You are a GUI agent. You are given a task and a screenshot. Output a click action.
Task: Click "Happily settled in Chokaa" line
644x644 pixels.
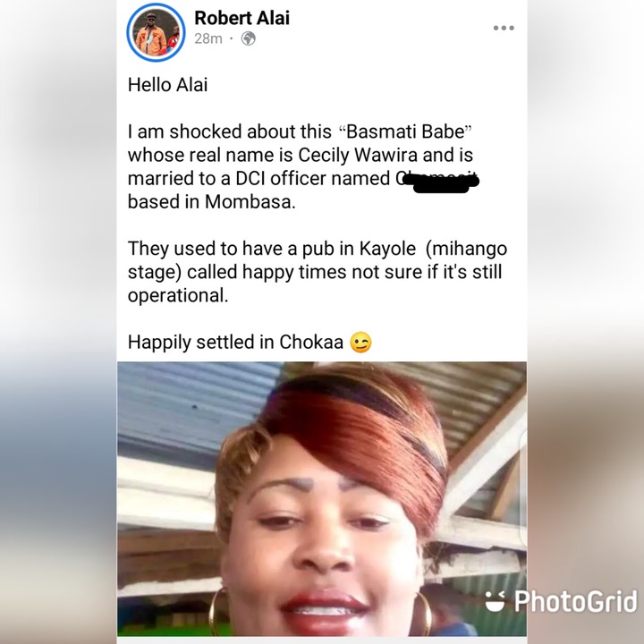pos(235,342)
